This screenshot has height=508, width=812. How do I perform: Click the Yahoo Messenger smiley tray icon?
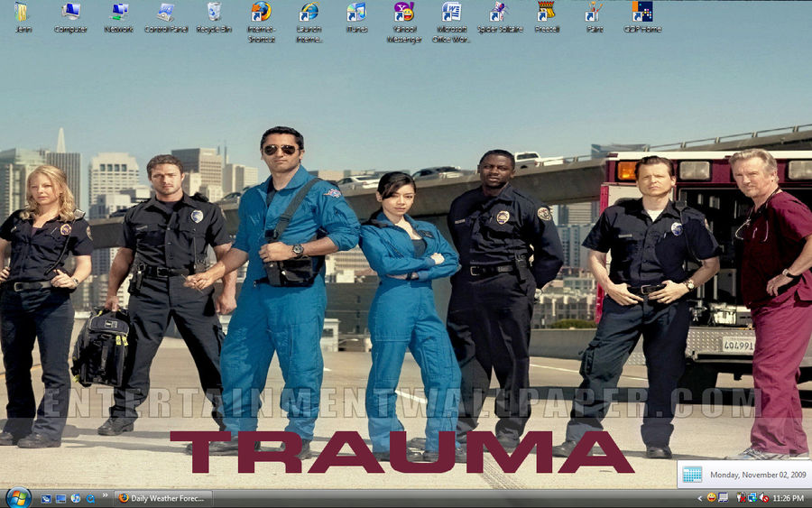(x=712, y=498)
